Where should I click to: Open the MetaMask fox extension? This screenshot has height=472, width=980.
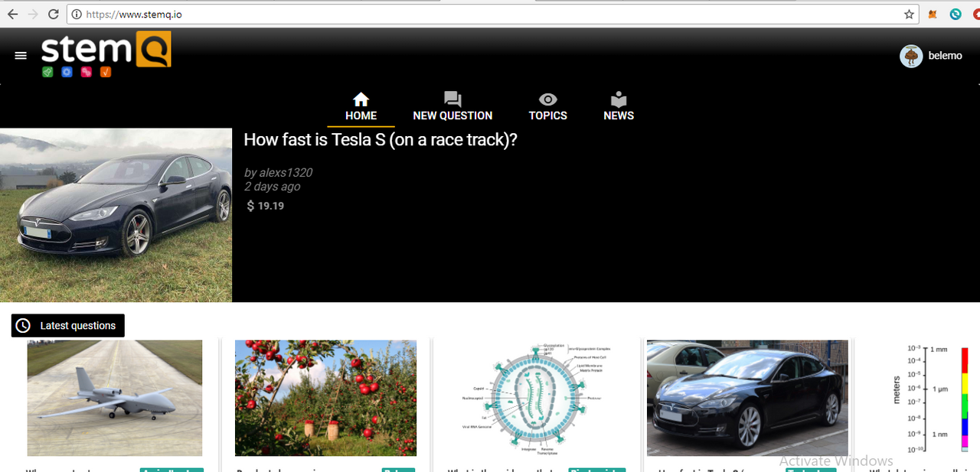(933, 14)
